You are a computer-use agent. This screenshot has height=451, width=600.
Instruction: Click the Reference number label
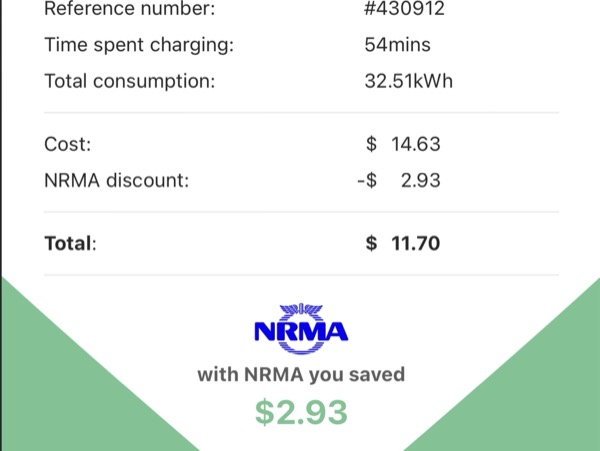click(x=130, y=8)
